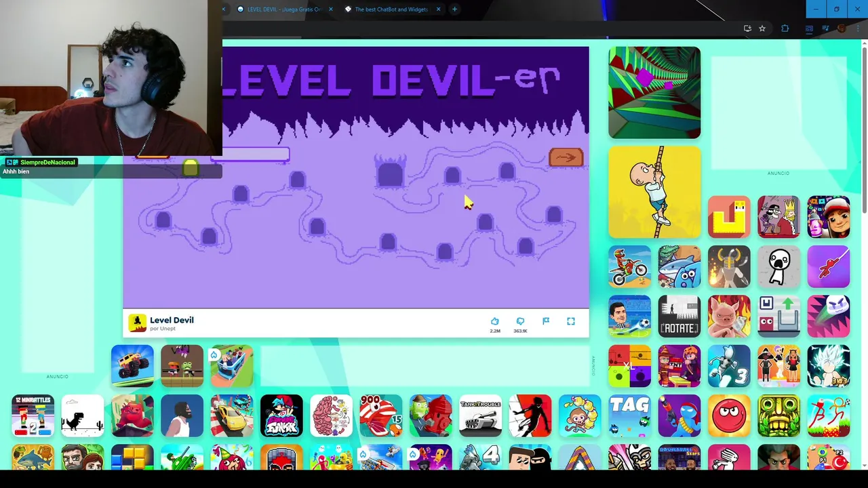The width and height of the screenshot is (868, 488).
Task: Open the Chrome dinosaur game icon
Action: [83, 415]
